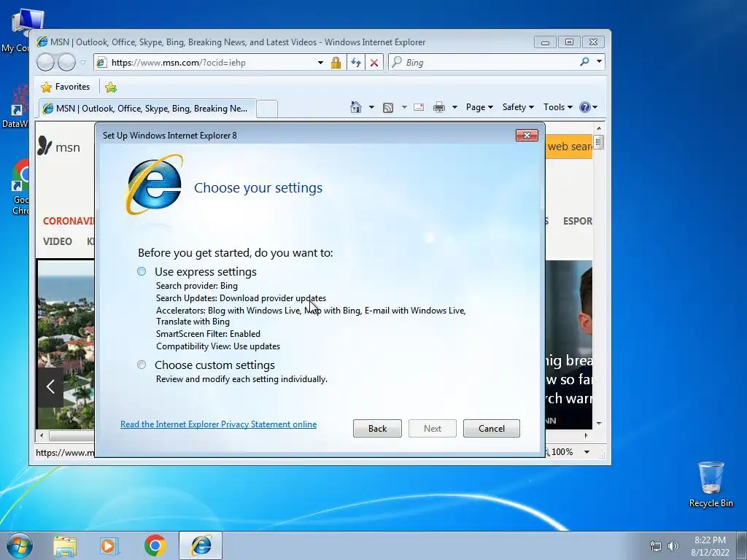Select the Recycle Bin desktop icon
Screen dimensions: 747x560
711,484
